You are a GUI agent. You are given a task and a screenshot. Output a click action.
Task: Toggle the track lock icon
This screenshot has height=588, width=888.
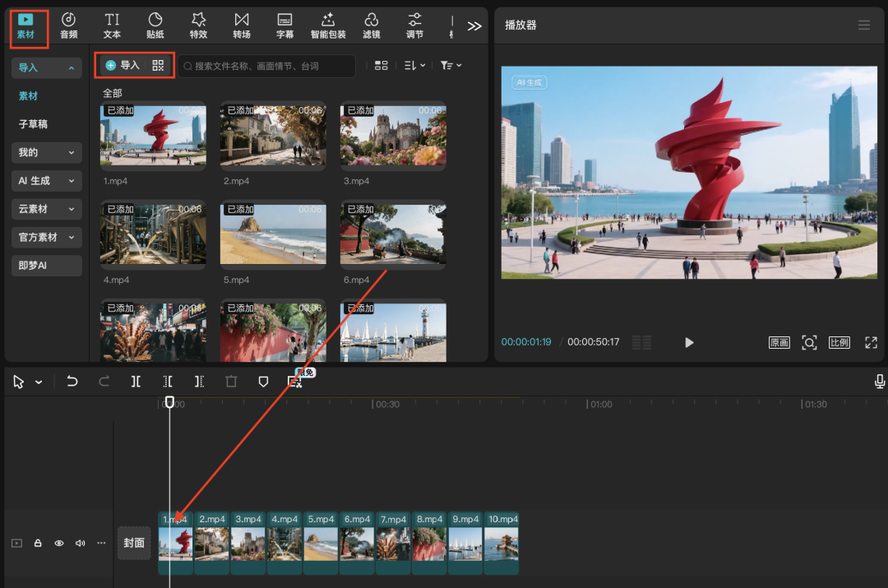click(38, 544)
